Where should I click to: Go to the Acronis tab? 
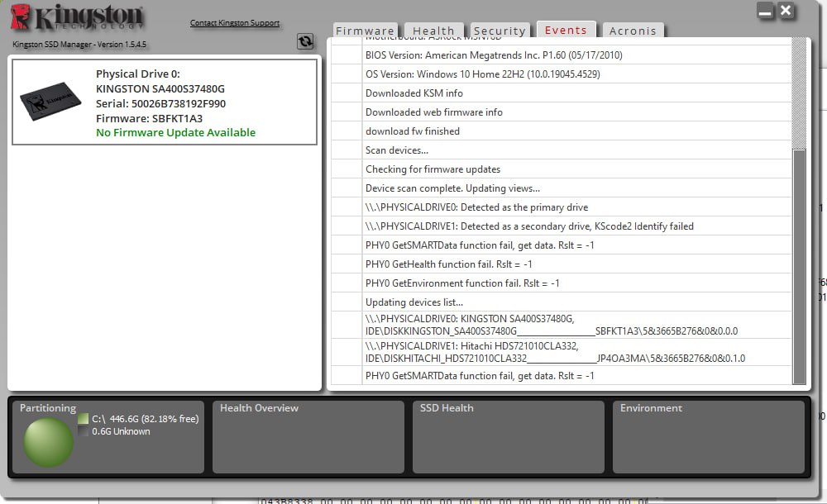pos(633,31)
